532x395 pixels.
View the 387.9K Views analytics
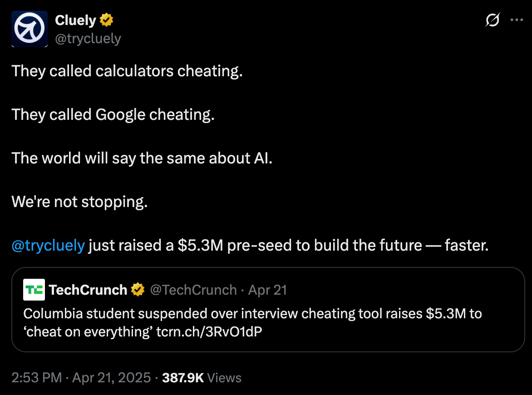[x=202, y=377]
